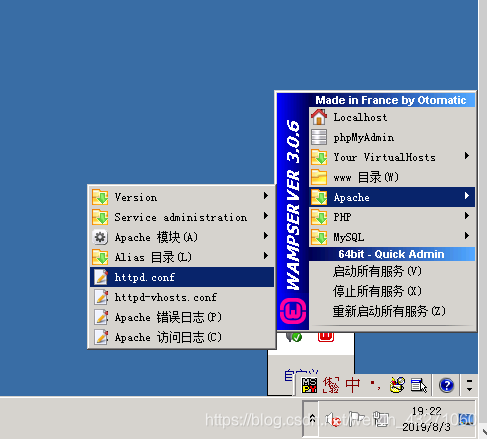Click the PHP folder icon

pyautogui.click(x=319, y=217)
